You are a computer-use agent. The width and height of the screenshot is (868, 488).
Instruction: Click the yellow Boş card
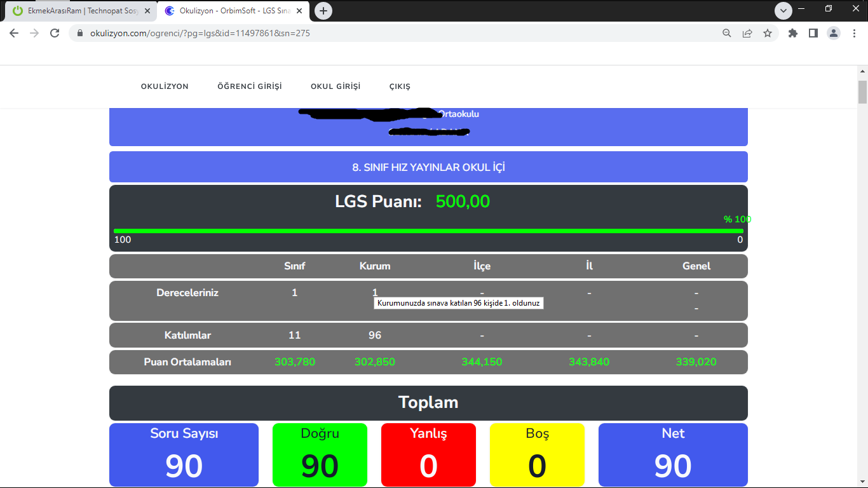tap(537, 455)
